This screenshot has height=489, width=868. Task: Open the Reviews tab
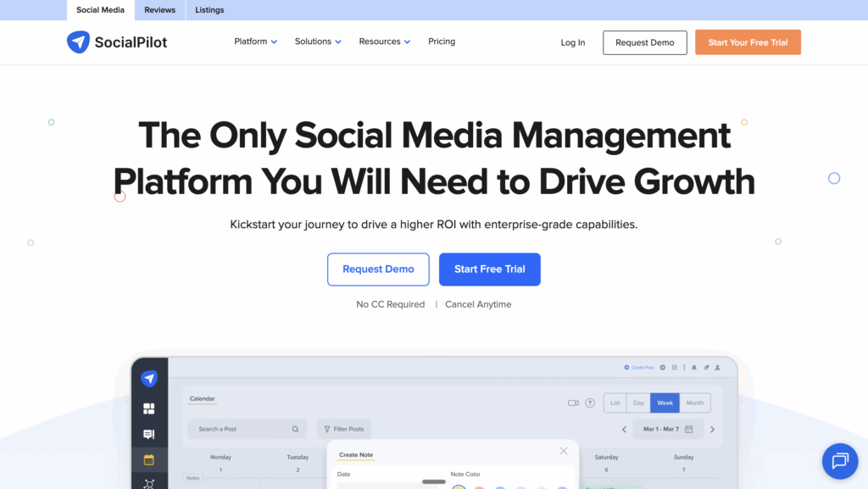click(159, 10)
